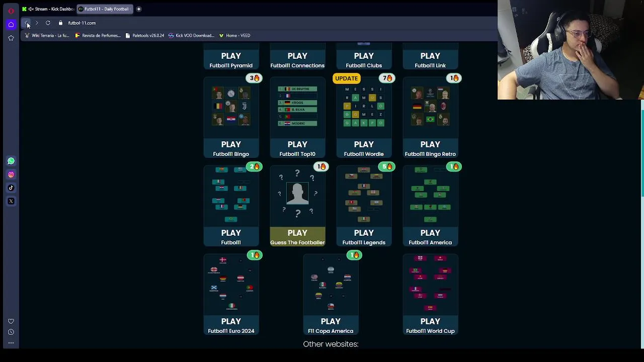The height and width of the screenshot is (362, 644).
Task: Click the streak 1 flame badge on Guess The Footballer
Action: 321,166
